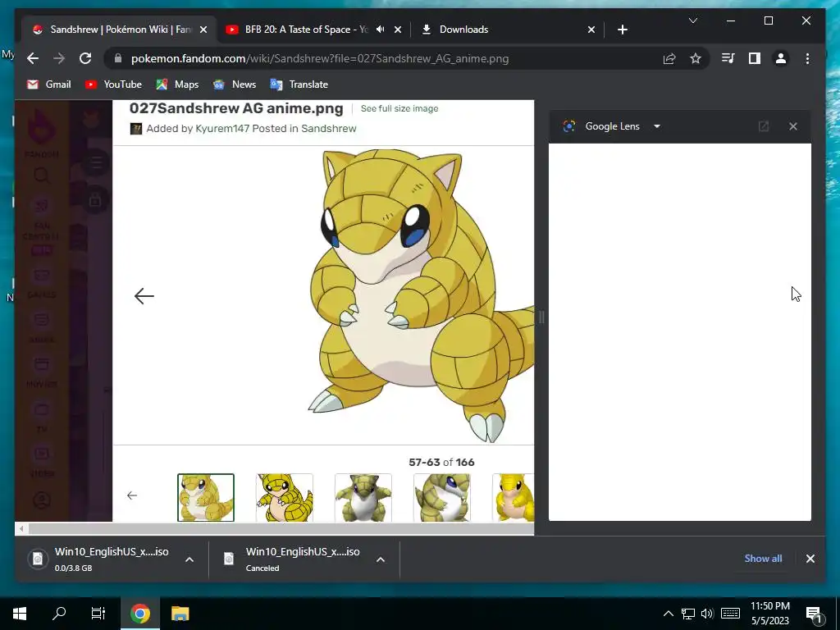The width and height of the screenshot is (840, 630).
Task: Page thumbnails back with small left arrow
Action: click(x=132, y=495)
